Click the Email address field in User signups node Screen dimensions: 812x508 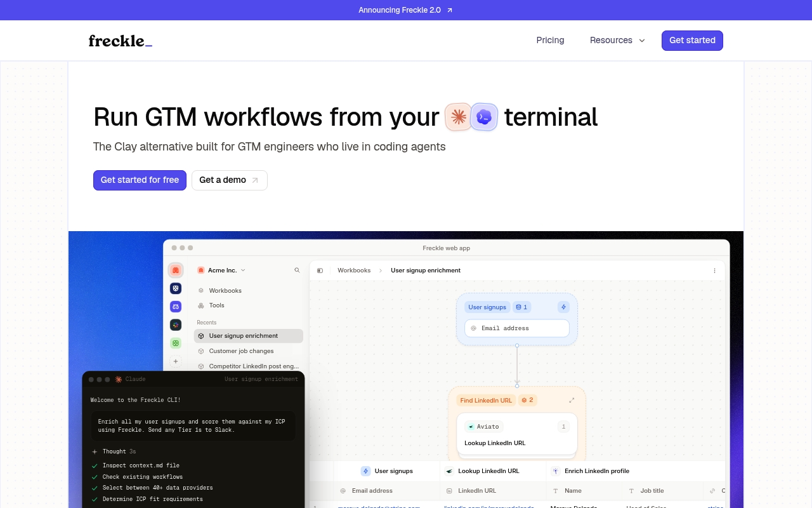click(x=517, y=328)
